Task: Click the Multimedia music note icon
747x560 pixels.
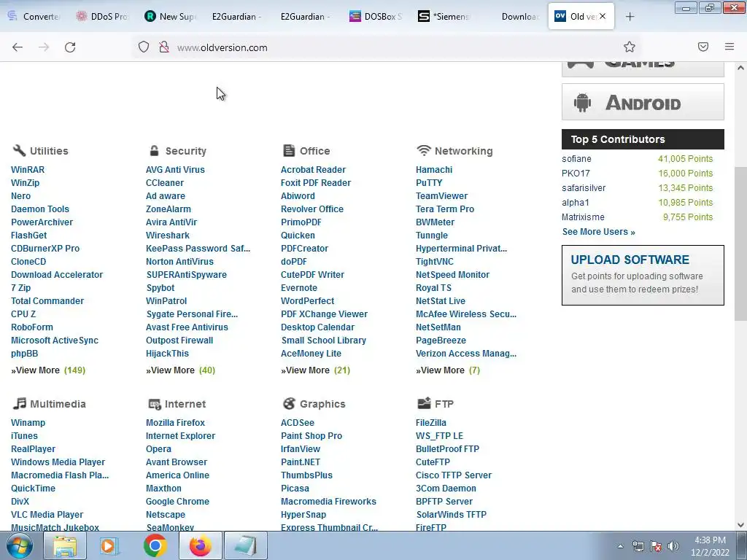Action: click(19, 403)
